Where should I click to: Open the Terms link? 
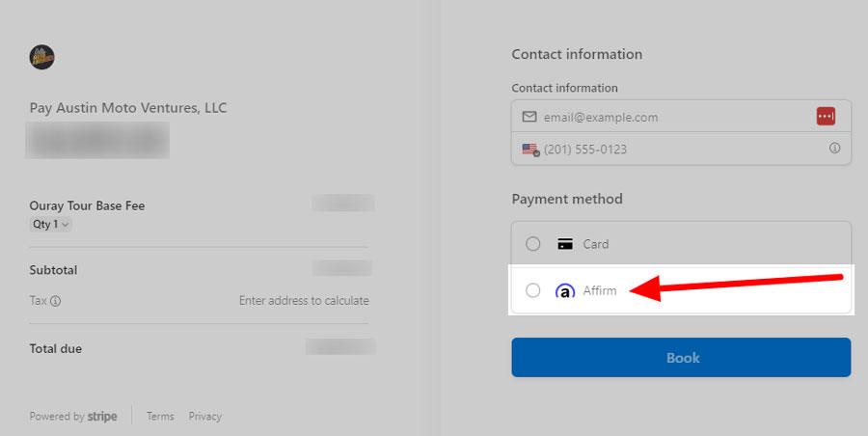[160, 417]
